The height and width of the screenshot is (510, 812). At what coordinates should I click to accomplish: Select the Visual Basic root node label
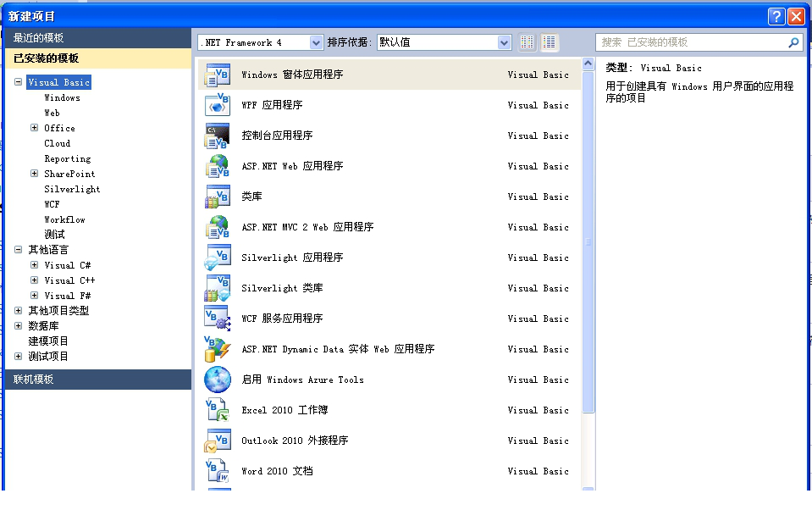[x=59, y=82]
